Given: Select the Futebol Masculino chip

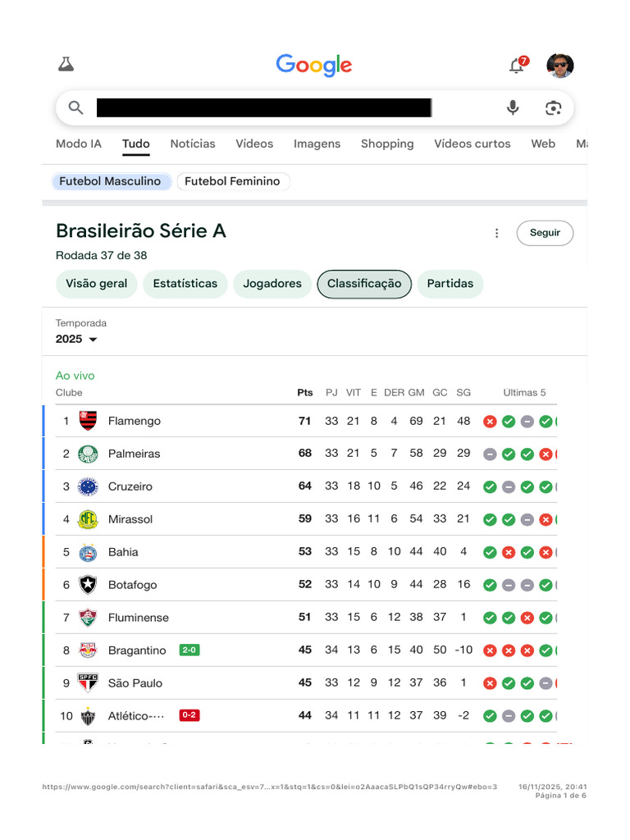Looking at the screenshot, I should (110, 181).
